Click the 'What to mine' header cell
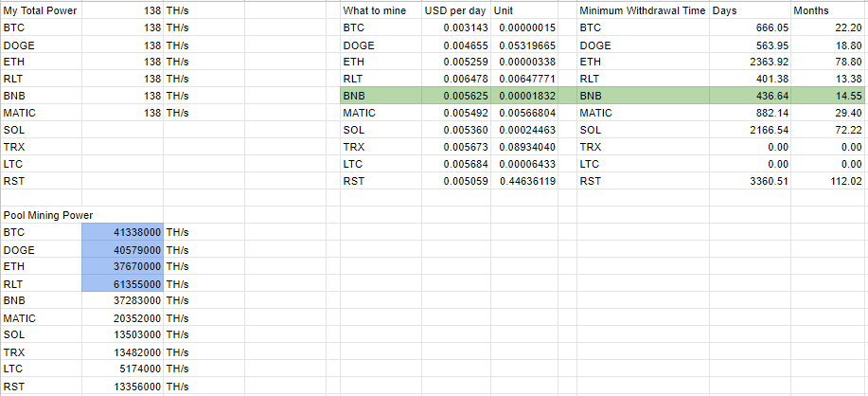The width and height of the screenshot is (868, 396). (381, 10)
